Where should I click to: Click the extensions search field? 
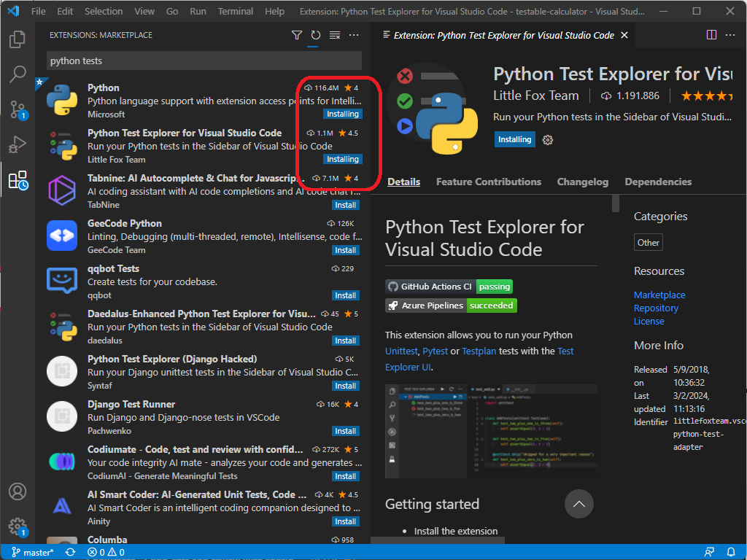(x=204, y=61)
